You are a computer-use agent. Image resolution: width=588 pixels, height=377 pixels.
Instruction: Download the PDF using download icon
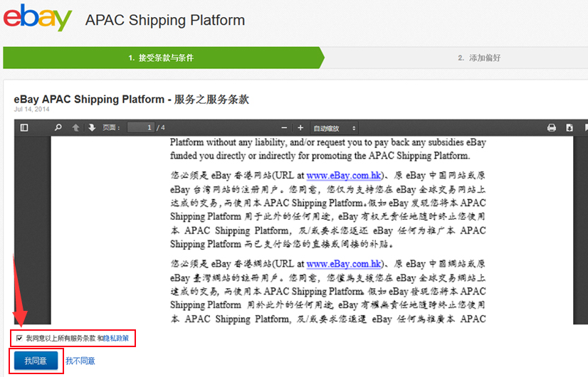pyautogui.click(x=569, y=127)
